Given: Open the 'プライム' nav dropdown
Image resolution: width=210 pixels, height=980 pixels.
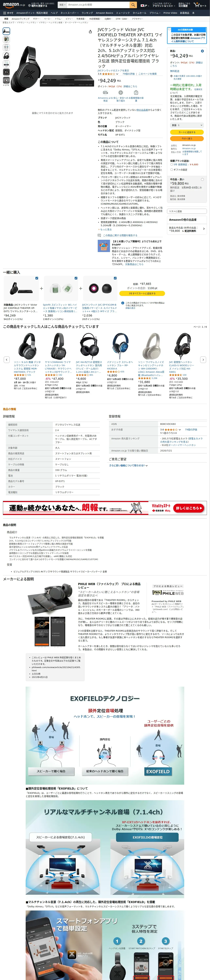Looking at the screenshot, I should click(x=154, y=13).
